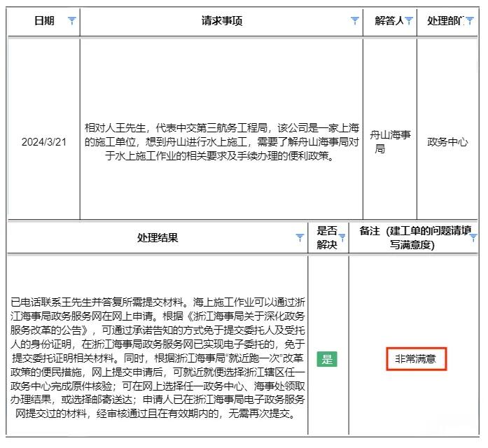The image size is (488, 448).
Task: Select the 处理部门 header cell
Action: [x=447, y=21]
